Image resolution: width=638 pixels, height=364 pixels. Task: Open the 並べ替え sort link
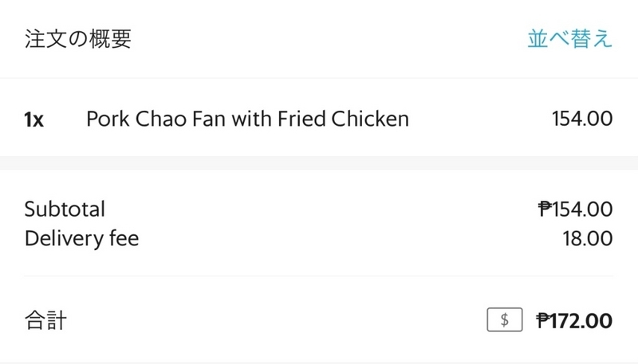coord(569,39)
